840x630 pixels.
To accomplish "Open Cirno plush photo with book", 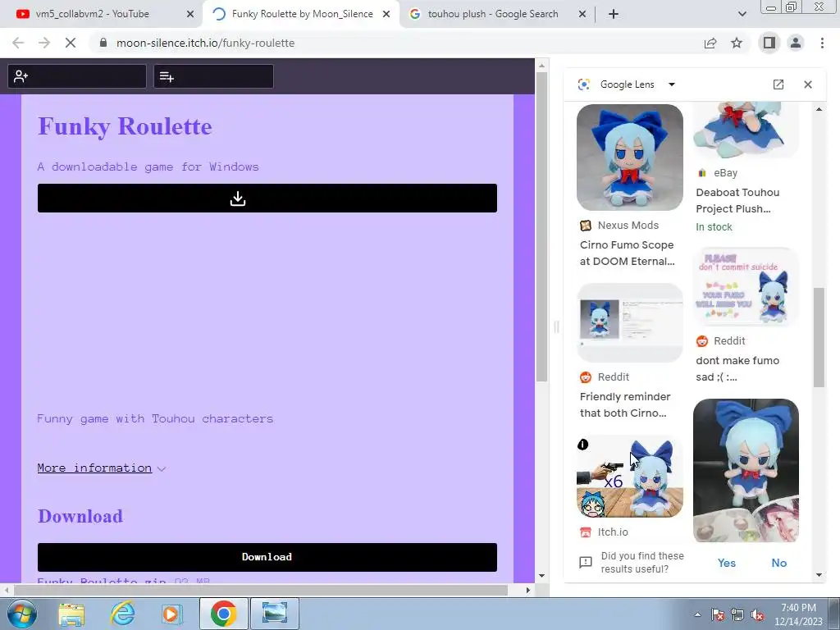I will (746, 470).
